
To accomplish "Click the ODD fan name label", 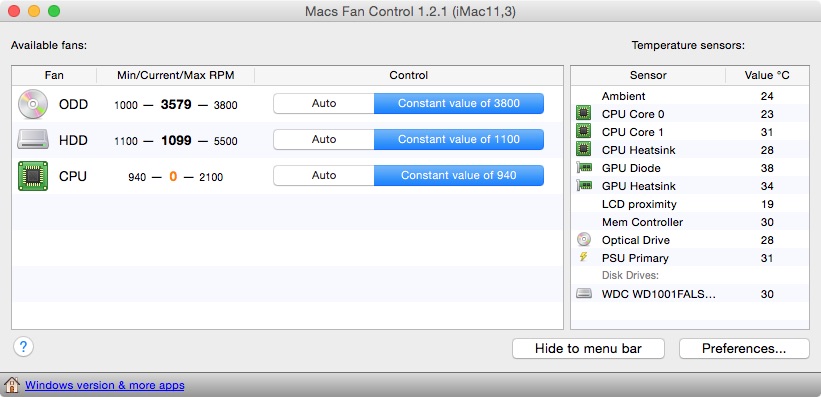I will 73,104.
